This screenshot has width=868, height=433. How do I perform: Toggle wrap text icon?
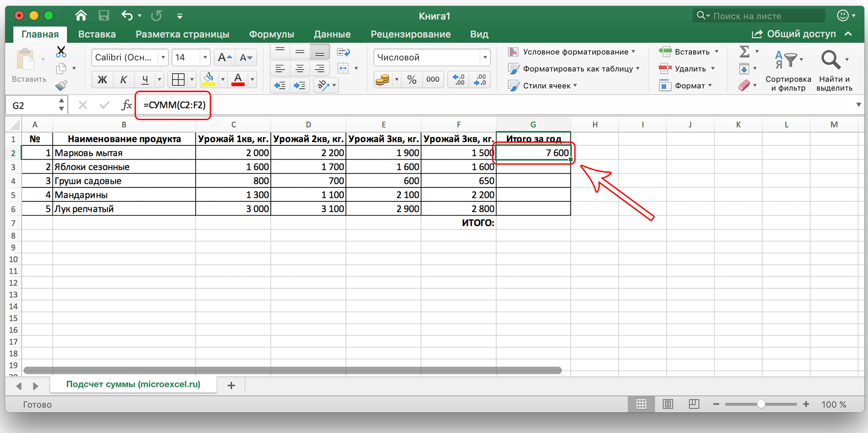point(343,52)
